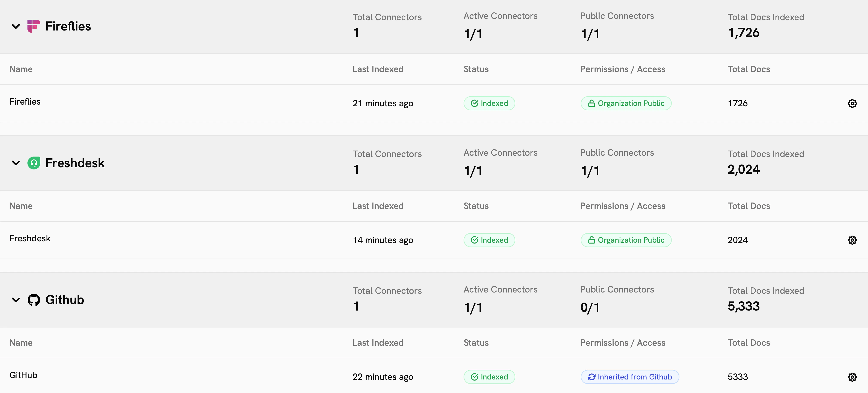The height and width of the screenshot is (393, 868).
Task: Open settings gear on the Fireflies row
Action: point(852,103)
